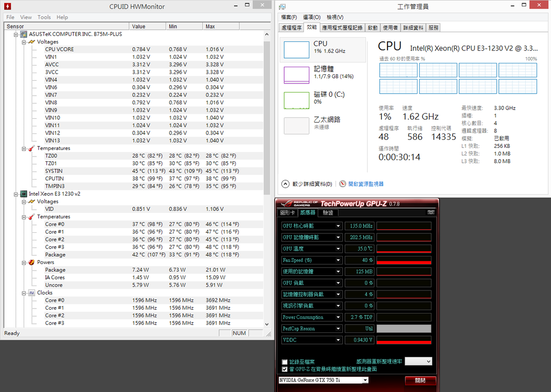Open the 檢視(V) menu in Task Manager
This screenshot has width=551, height=392.
pos(335,17)
